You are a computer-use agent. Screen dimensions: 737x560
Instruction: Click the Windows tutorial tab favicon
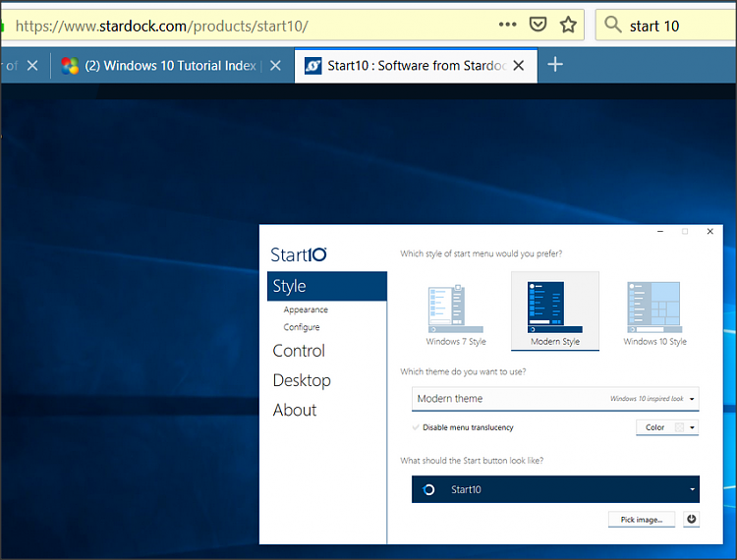(x=70, y=65)
